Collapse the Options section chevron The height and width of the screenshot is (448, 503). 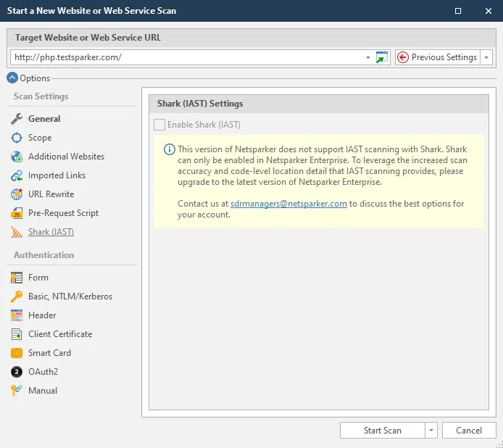click(12, 78)
